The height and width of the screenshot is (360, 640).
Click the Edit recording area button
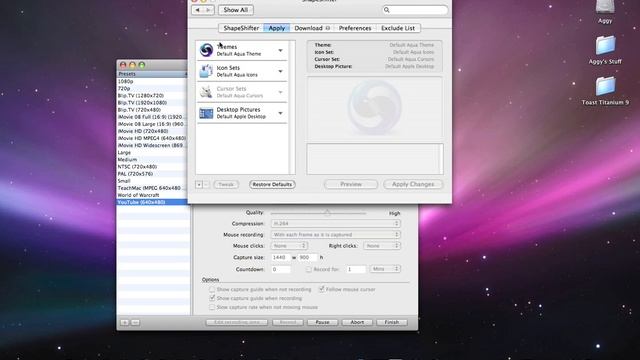click(x=237, y=322)
